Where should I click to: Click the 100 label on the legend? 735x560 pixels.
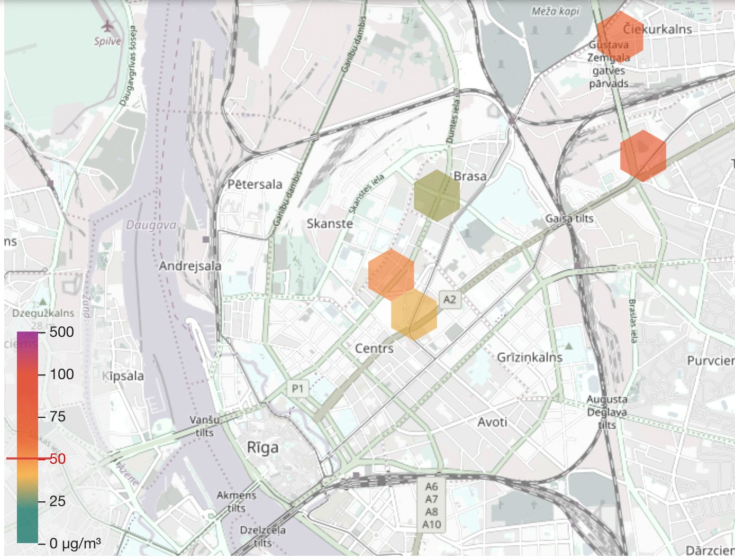click(61, 374)
